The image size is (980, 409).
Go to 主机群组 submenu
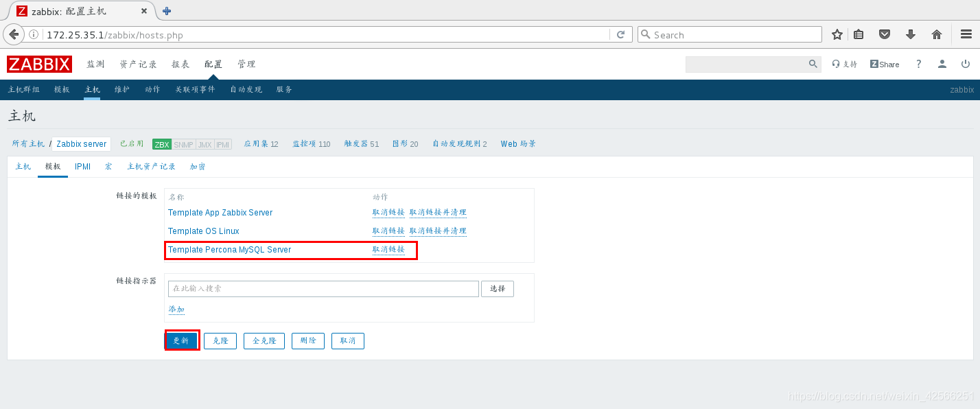coord(24,89)
